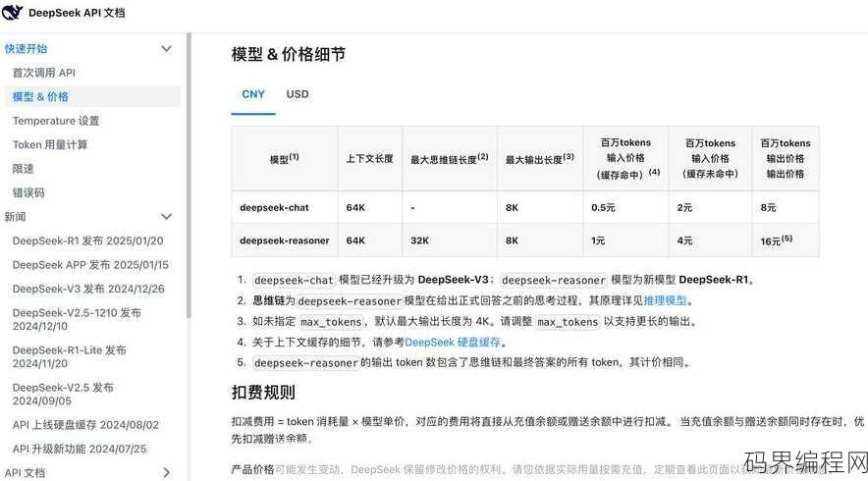
Task: Click the 最大思维链长度 column header
Action: coord(449,159)
